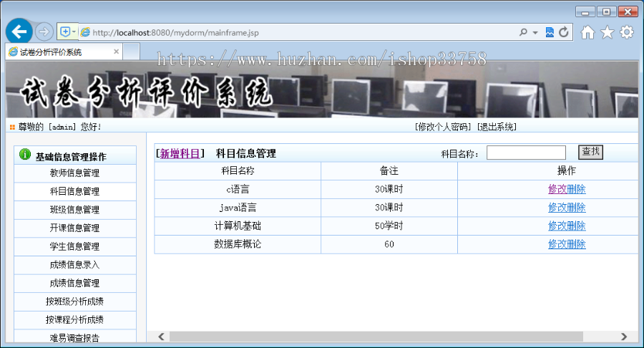Image resolution: width=644 pixels, height=348 pixels.
Task: Click 删除 for the 计算机基础 row
Action: pyautogui.click(x=576, y=226)
